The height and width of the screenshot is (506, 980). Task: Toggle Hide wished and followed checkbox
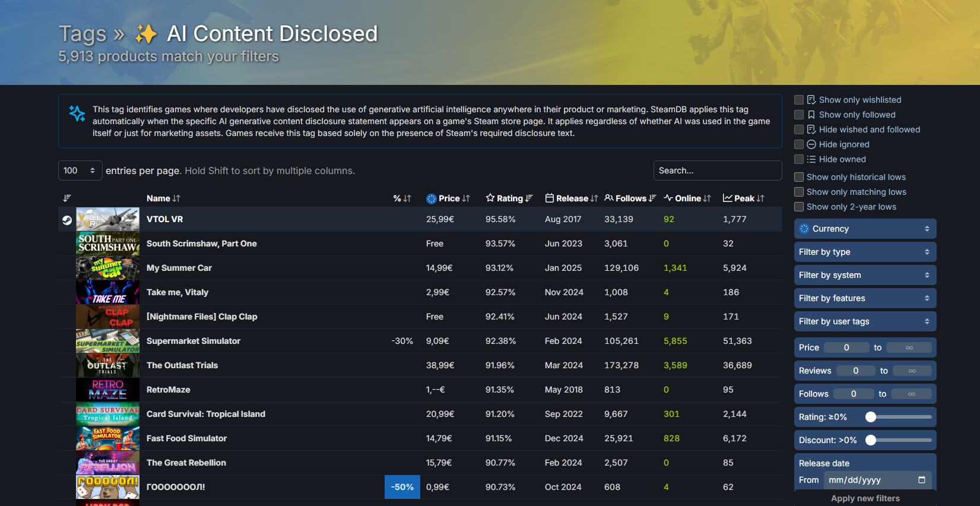point(799,129)
